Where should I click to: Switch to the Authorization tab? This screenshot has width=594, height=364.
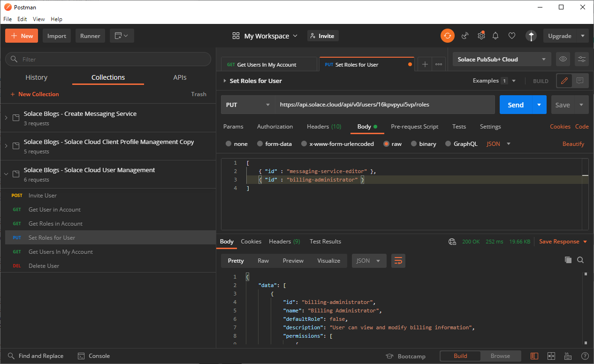pos(274,127)
